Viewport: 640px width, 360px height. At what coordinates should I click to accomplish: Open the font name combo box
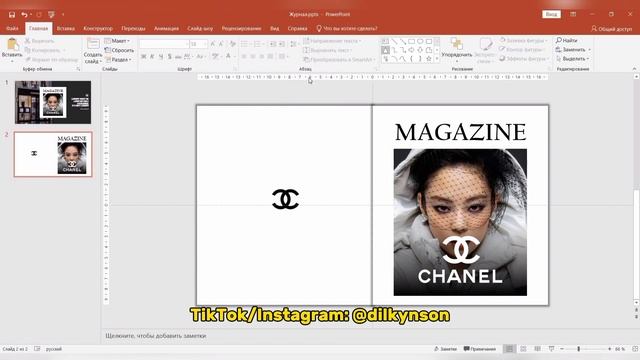[164, 44]
